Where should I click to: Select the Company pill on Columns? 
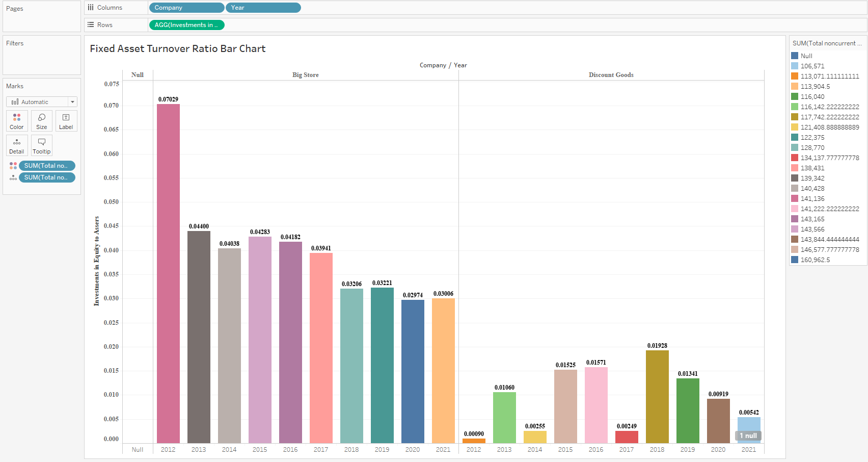(x=186, y=8)
